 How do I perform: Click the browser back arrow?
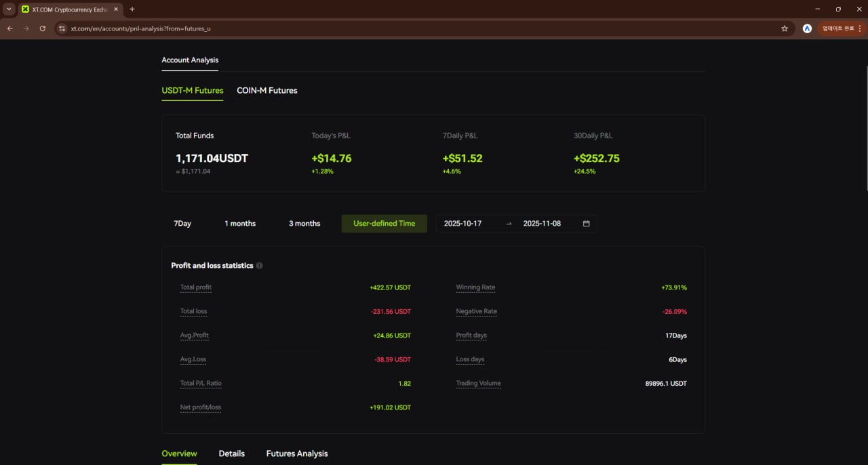(9, 28)
